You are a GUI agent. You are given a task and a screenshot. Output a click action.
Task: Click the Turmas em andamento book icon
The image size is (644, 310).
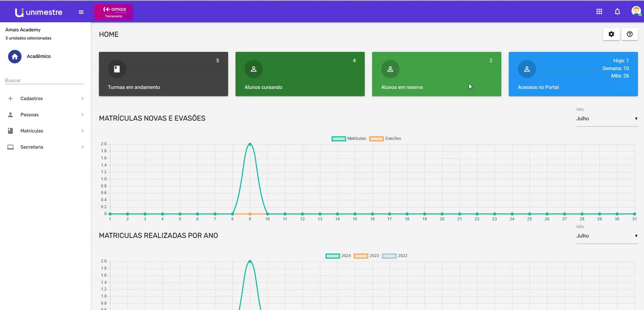coord(117,69)
